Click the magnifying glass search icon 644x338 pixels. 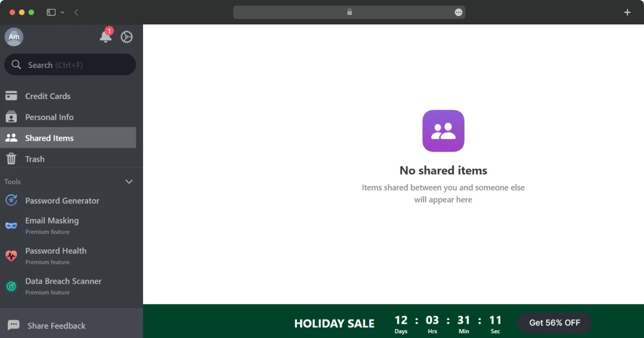pyautogui.click(x=16, y=64)
